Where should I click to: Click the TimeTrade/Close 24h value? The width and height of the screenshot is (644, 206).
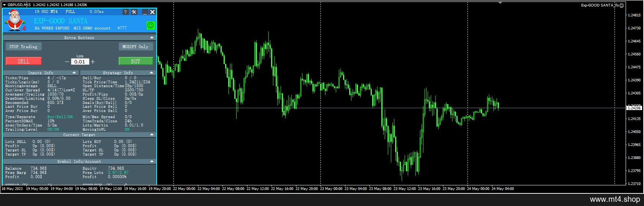click(128, 121)
